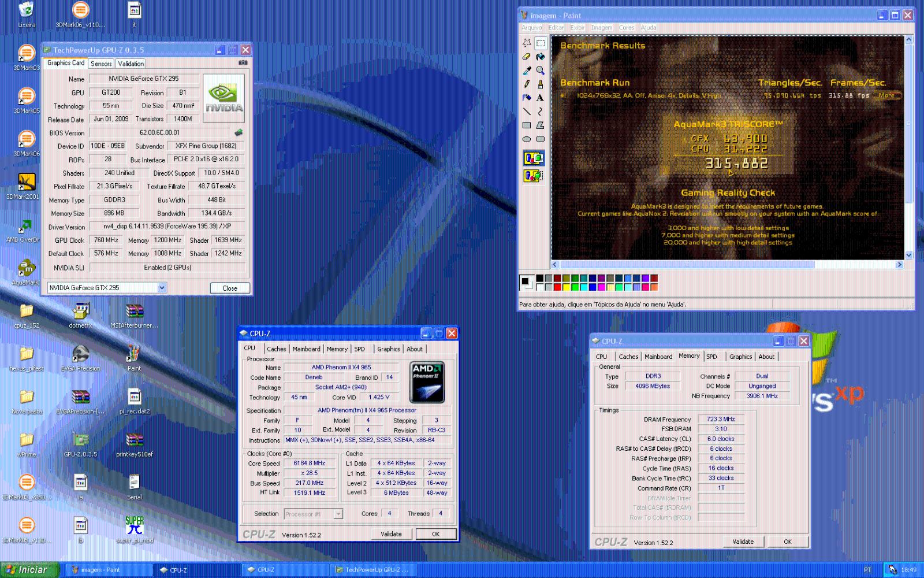Pick the bright red color swatch in Paint palette
924x578 pixels.
pyautogui.click(x=557, y=287)
